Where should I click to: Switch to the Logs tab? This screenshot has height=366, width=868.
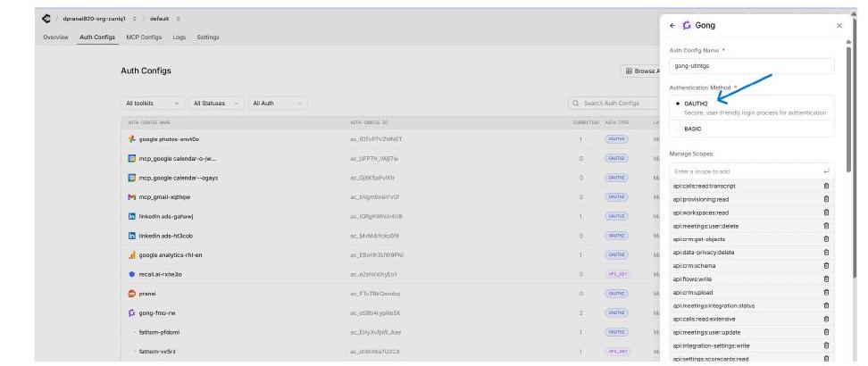179,37
